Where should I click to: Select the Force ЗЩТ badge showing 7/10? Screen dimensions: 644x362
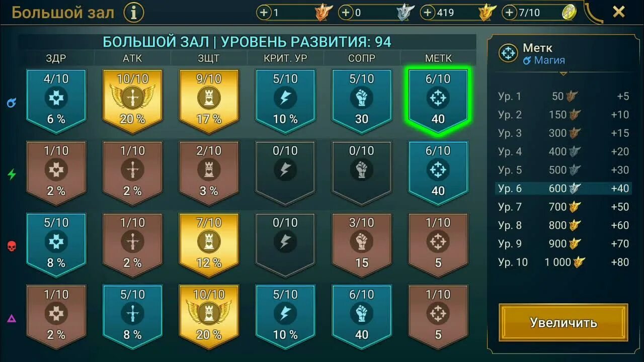coord(209,245)
